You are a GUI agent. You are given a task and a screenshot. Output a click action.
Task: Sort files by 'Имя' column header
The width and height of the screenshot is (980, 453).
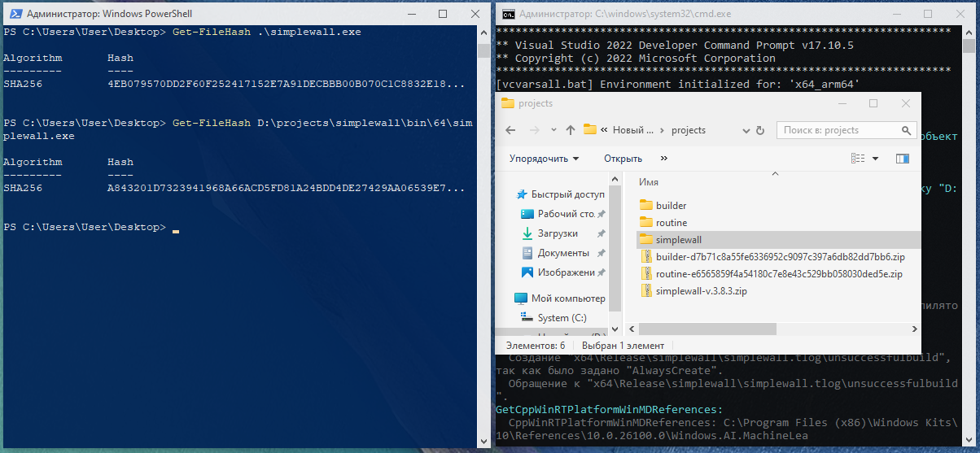649,182
